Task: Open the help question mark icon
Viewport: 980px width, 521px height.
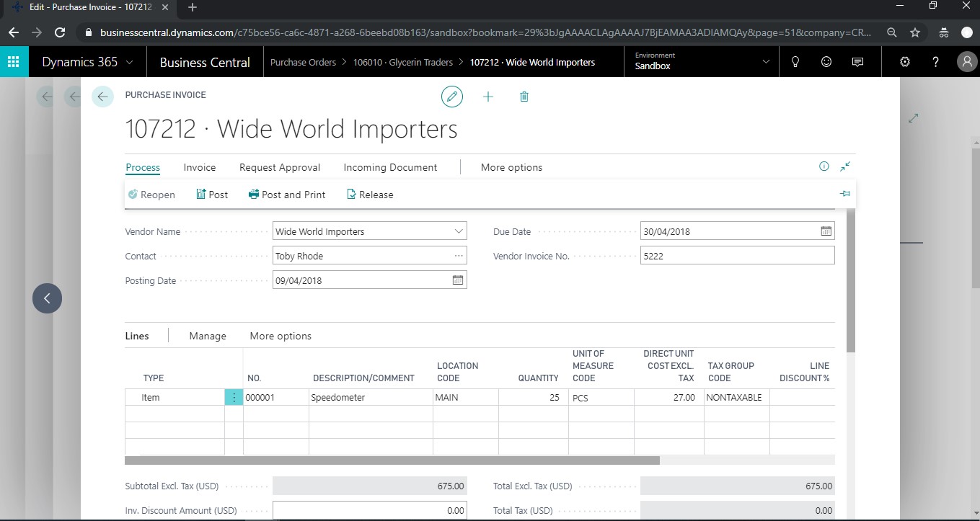Action: point(936,62)
